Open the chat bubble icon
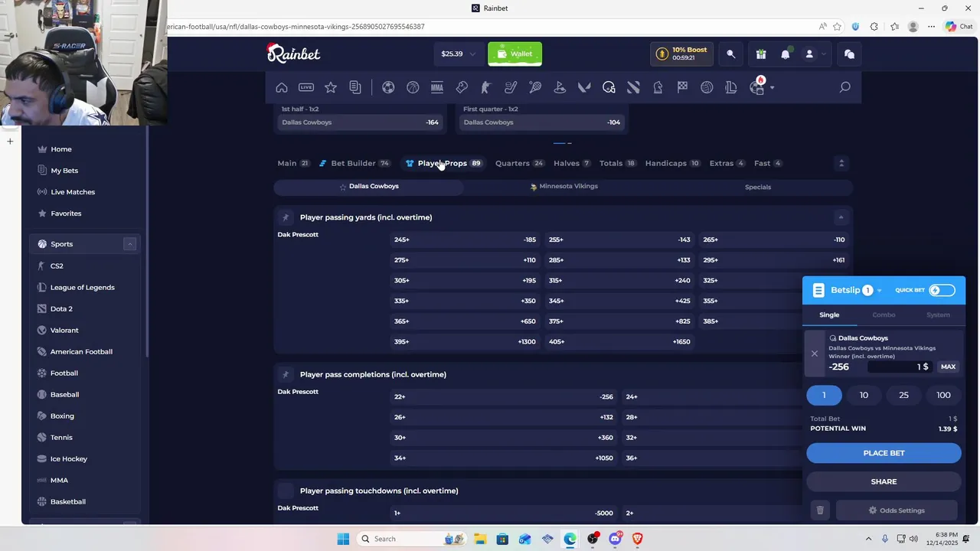 [x=849, y=54]
